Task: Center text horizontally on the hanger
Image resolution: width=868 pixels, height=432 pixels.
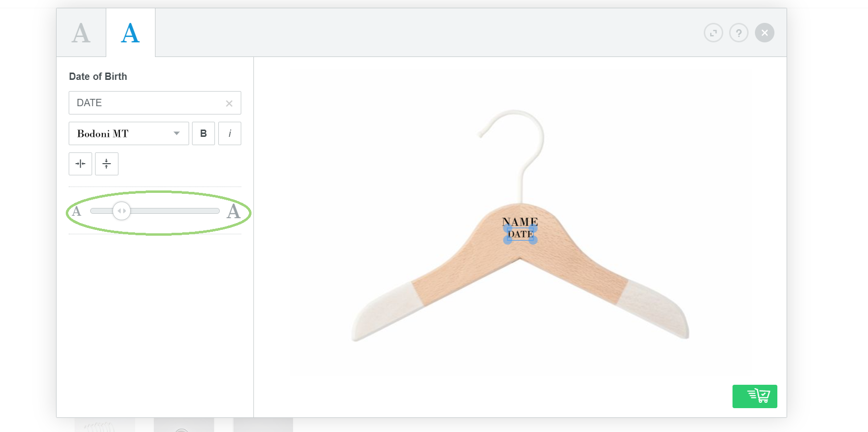Action: [x=80, y=164]
